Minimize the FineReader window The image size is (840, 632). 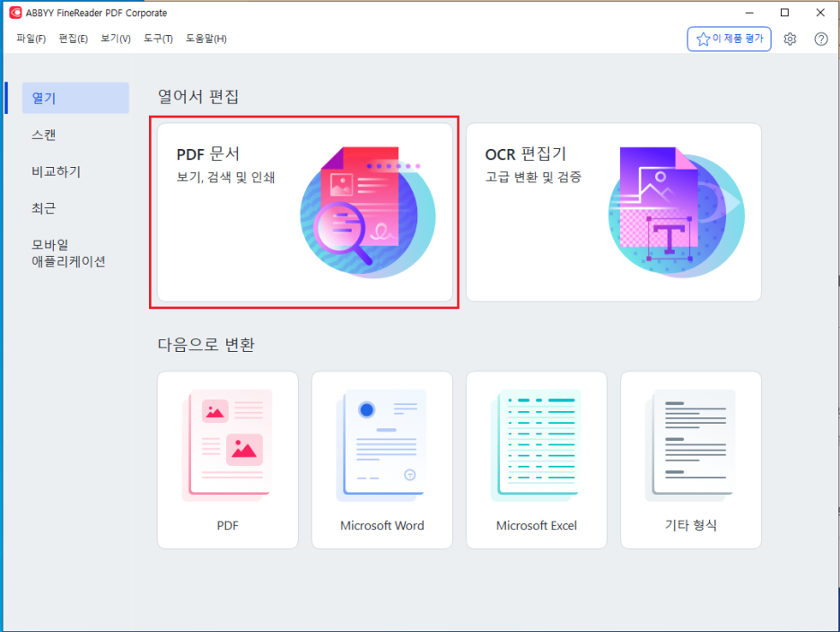[749, 13]
